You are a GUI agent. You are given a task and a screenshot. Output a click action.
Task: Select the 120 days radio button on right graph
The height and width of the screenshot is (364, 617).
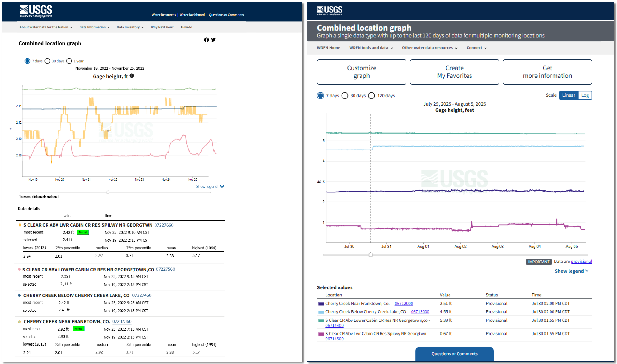point(372,96)
